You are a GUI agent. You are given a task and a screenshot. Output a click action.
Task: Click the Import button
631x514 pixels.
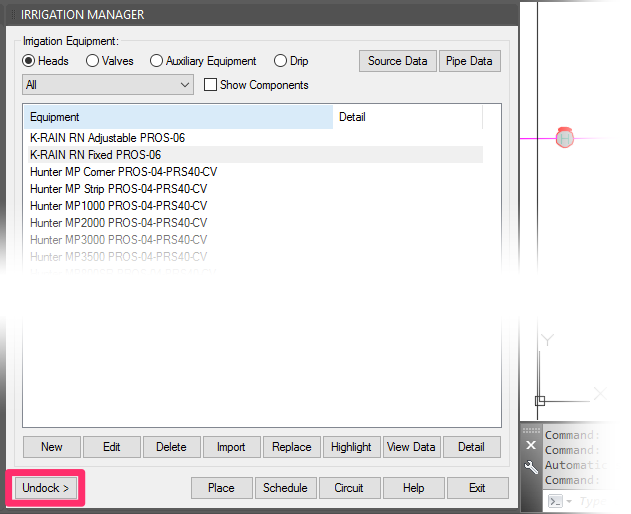coord(231,447)
